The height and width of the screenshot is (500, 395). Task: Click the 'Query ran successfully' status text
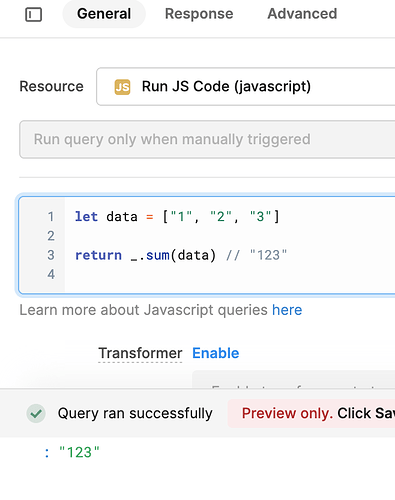point(135,414)
